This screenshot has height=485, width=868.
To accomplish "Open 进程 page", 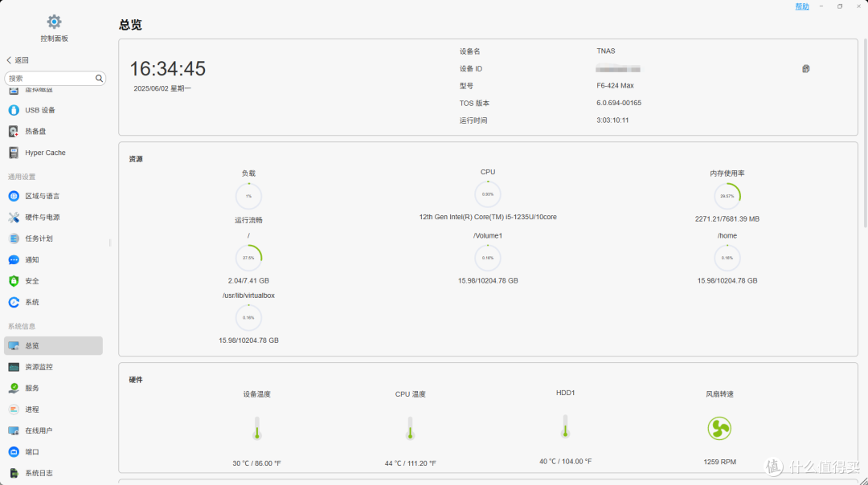I will (53, 410).
